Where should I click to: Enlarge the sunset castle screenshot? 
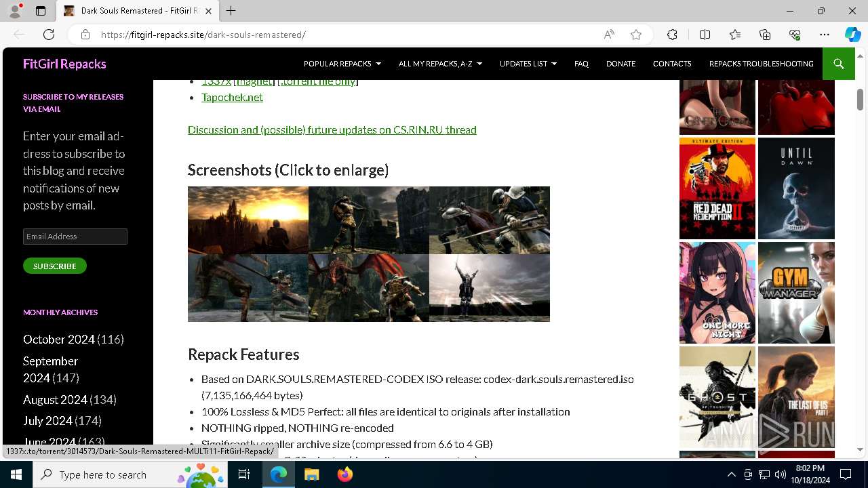pos(248,220)
